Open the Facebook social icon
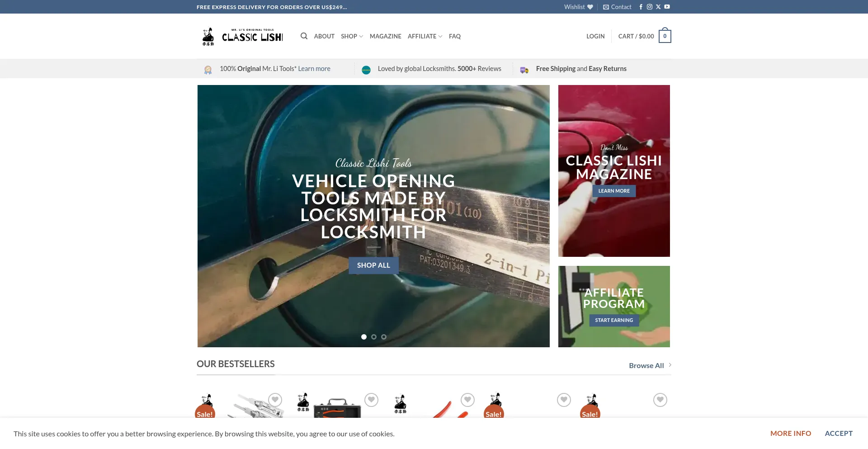The image size is (868, 449). pos(641,7)
